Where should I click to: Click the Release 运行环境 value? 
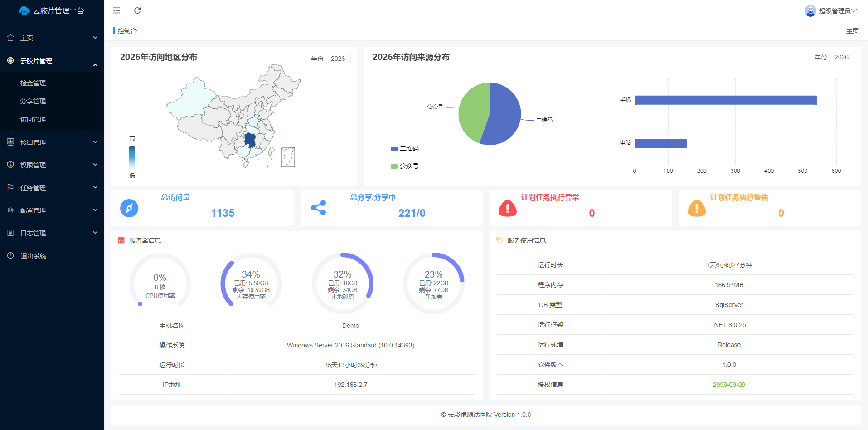(729, 345)
